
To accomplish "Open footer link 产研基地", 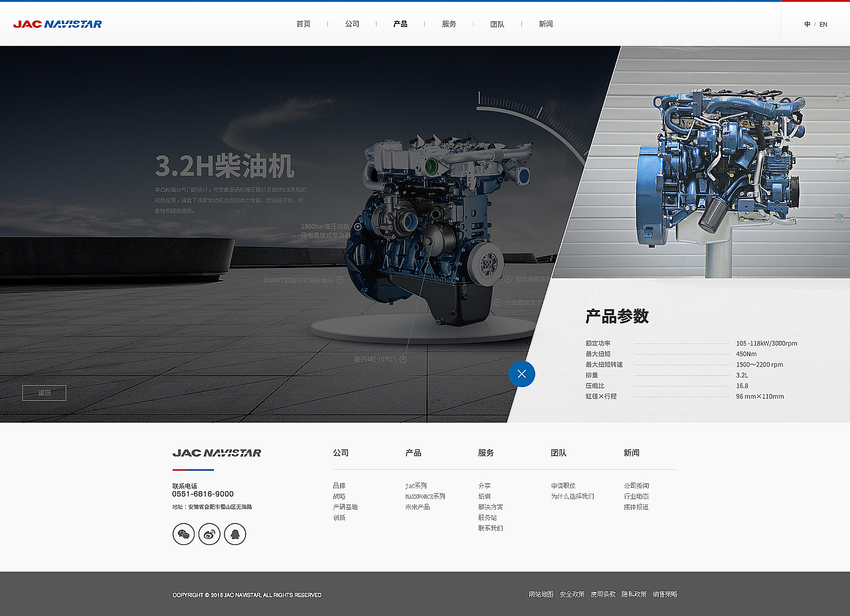I will tap(345, 507).
